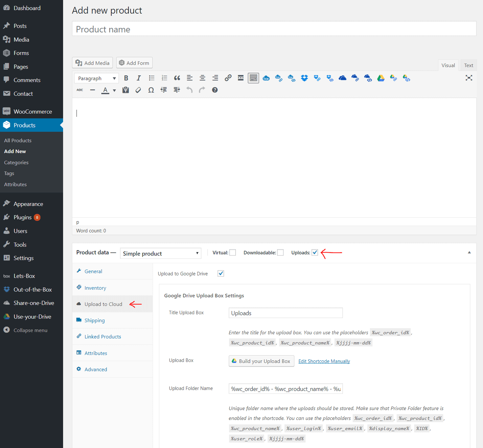Switch to the Text editor tab
This screenshot has height=448, width=483.
point(469,65)
